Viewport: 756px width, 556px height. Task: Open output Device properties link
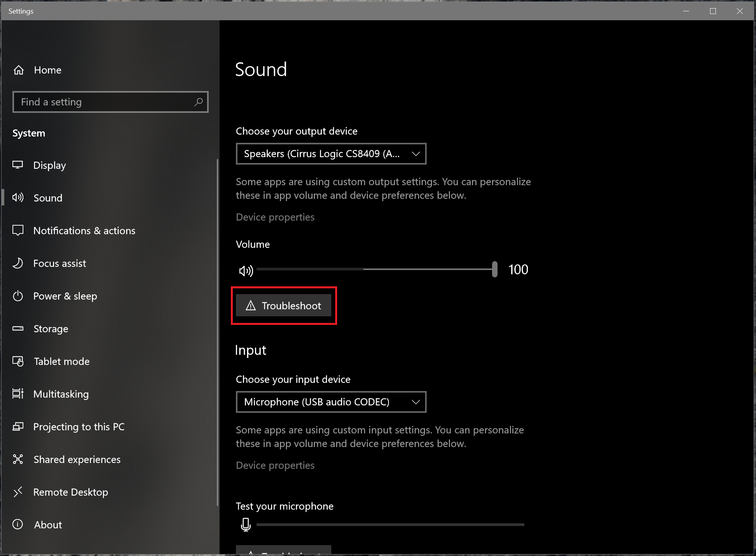pyautogui.click(x=275, y=217)
